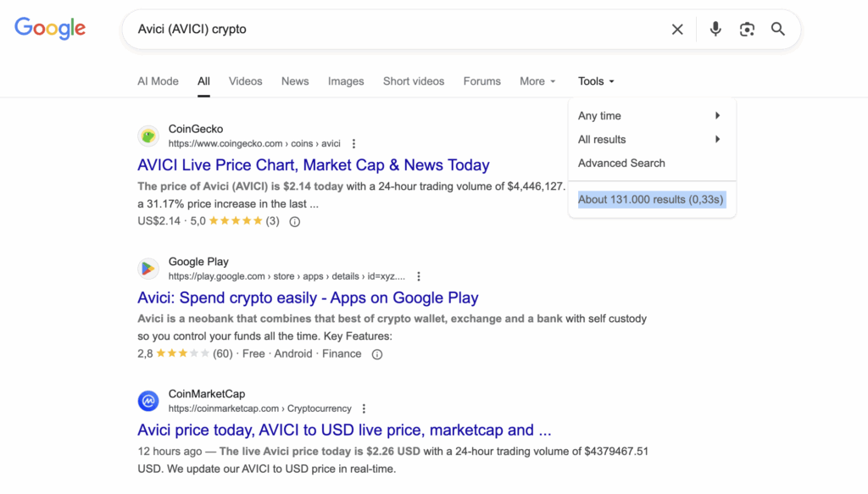Open Advanced Search
The image size is (868, 494).
pos(621,164)
